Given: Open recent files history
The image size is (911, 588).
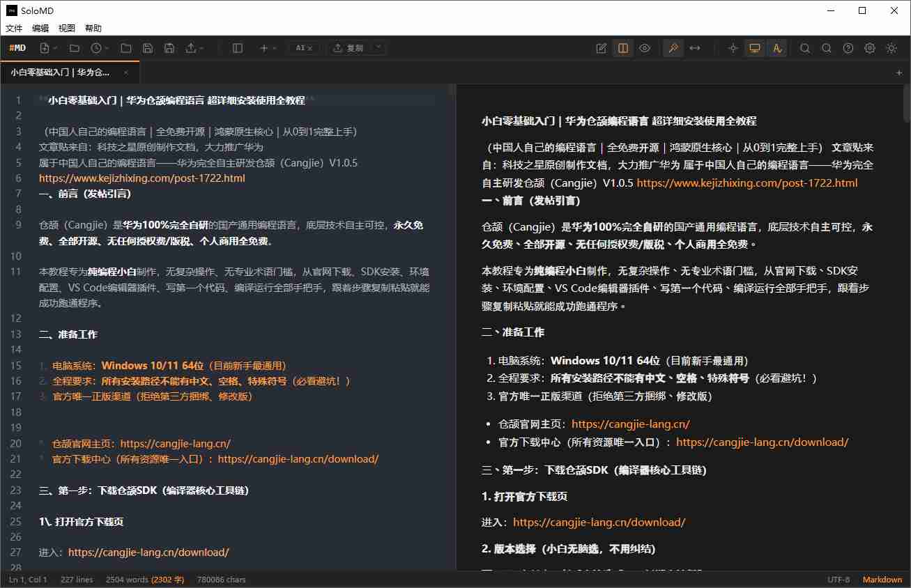Looking at the screenshot, I should tap(98, 47).
